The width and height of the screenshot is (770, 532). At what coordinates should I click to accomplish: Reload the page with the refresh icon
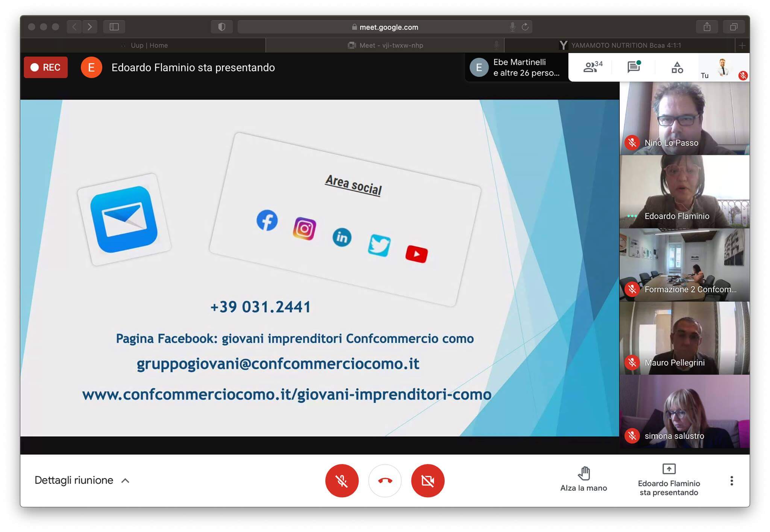(525, 27)
